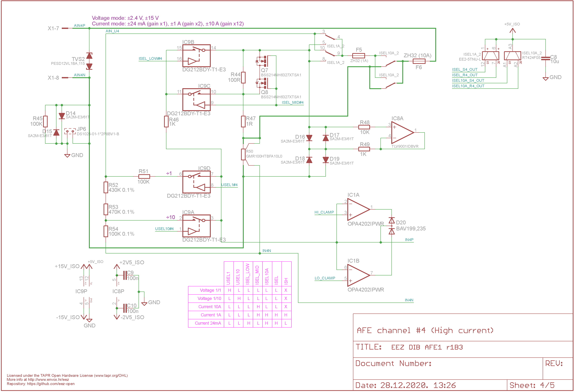Image resolution: width=574 pixels, height=392 pixels.
Task: Select the IC1B op-amp triangle
Action: pyautogui.click(x=359, y=275)
